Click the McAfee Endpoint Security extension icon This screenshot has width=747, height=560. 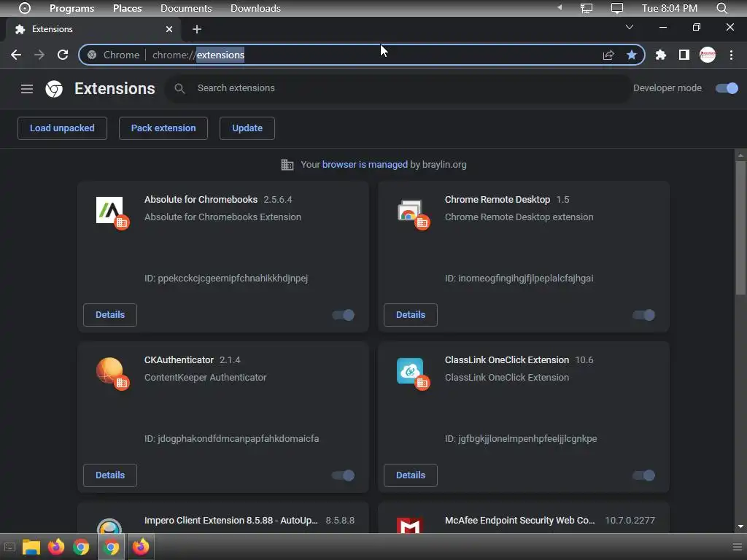pyautogui.click(x=410, y=525)
